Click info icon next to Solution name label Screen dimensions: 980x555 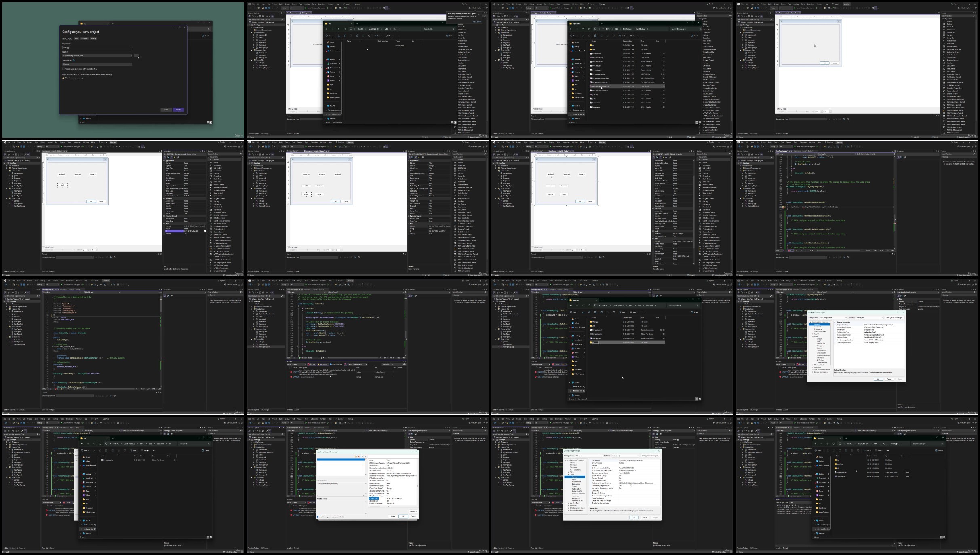pyautogui.click(x=74, y=60)
